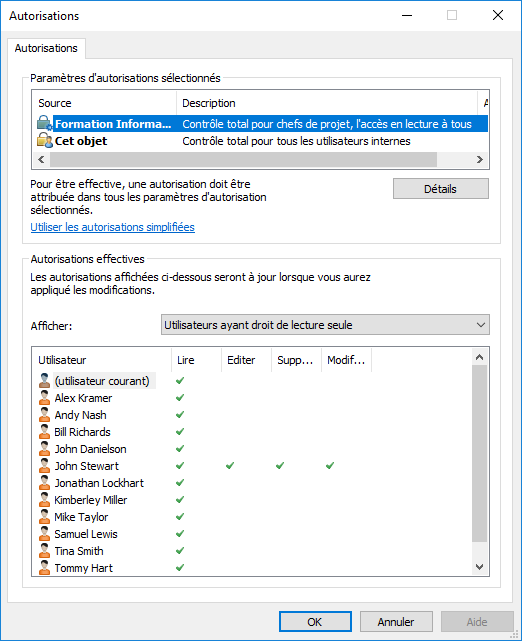Click Utiliser les autorisations simplifiées link
The height and width of the screenshot is (641, 522).
click(112, 227)
